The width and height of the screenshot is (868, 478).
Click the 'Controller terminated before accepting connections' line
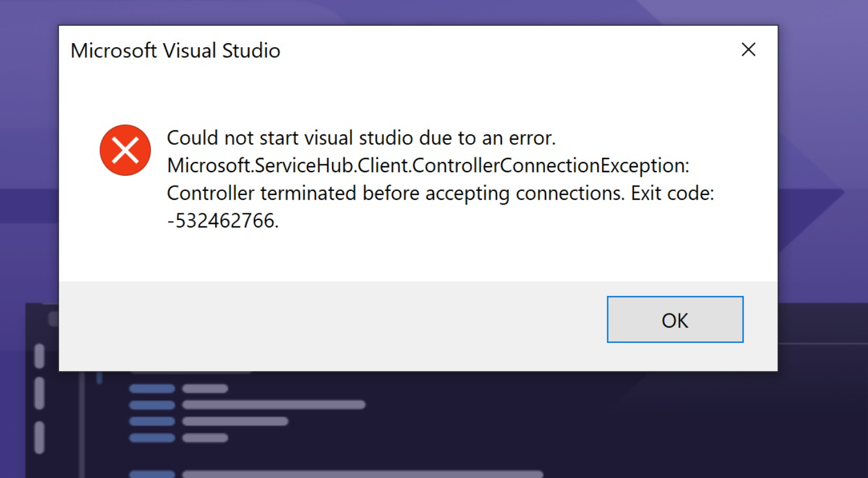440,193
